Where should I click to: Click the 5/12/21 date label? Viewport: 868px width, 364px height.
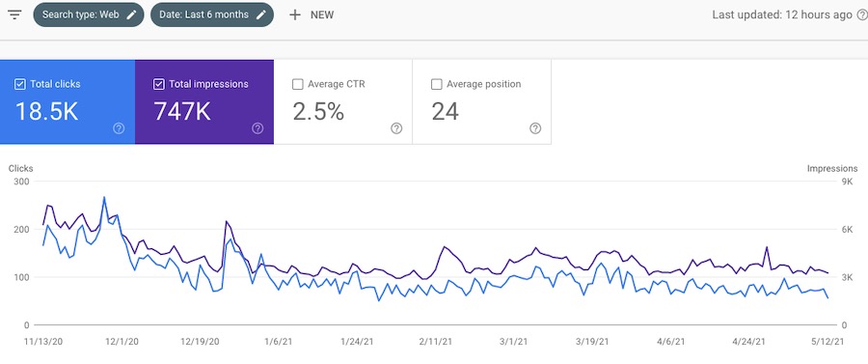827,342
